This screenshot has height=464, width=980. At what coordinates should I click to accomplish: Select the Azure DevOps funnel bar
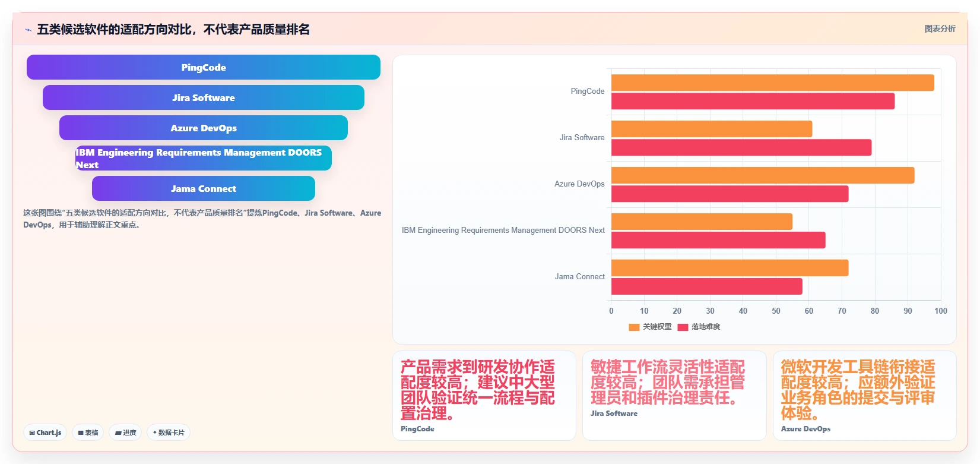point(204,128)
